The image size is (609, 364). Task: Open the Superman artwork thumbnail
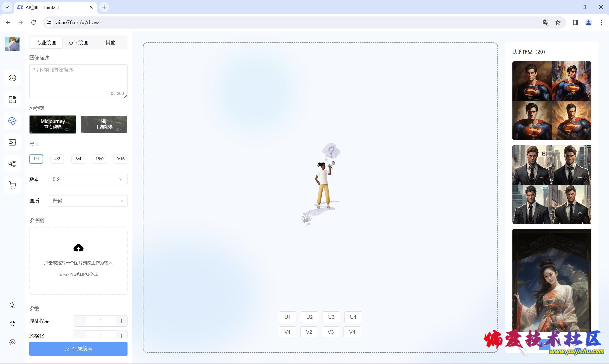point(552,101)
